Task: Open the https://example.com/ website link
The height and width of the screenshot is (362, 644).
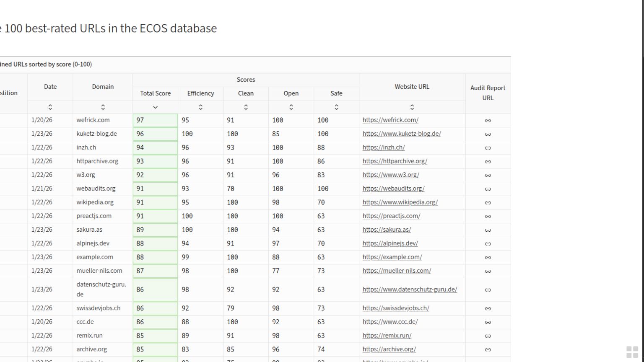Action: click(x=392, y=257)
